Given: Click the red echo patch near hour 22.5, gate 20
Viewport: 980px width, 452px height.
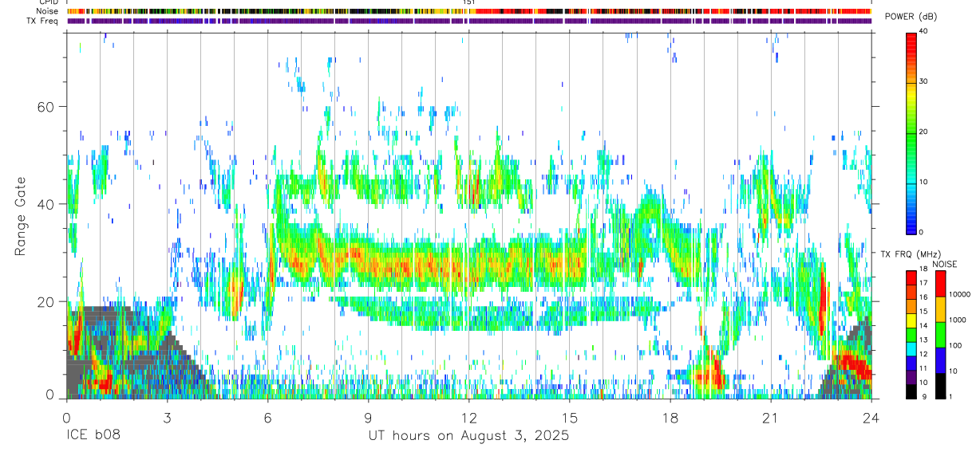Looking at the screenshot, I should coord(822,301).
